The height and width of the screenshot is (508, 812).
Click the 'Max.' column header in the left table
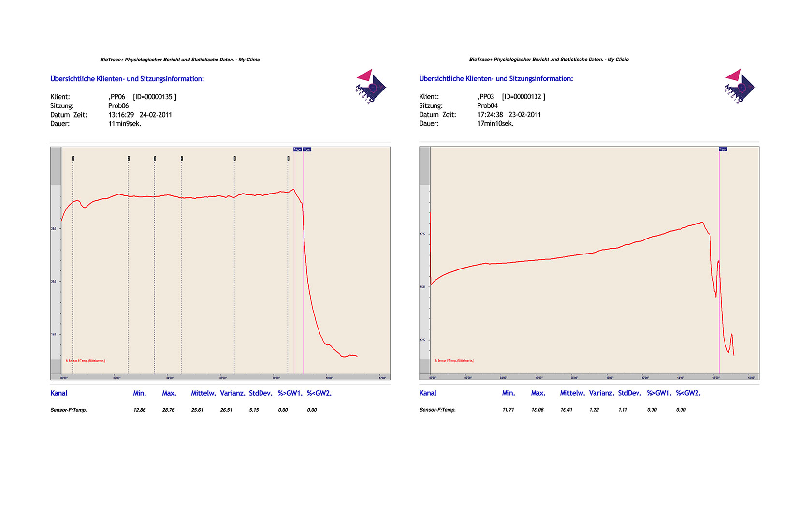169,393
